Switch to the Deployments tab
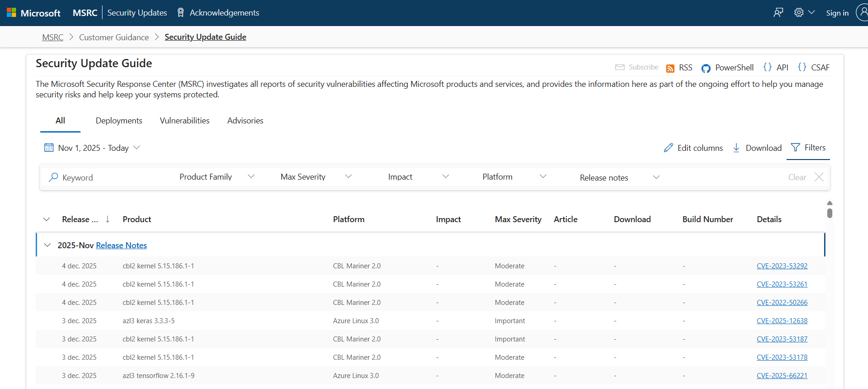Screen dimensions: 868x389 [119, 121]
